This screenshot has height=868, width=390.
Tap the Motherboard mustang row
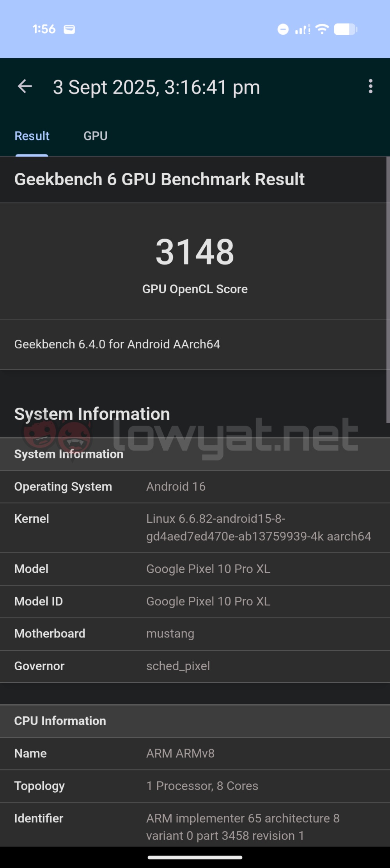pyautogui.click(x=195, y=634)
